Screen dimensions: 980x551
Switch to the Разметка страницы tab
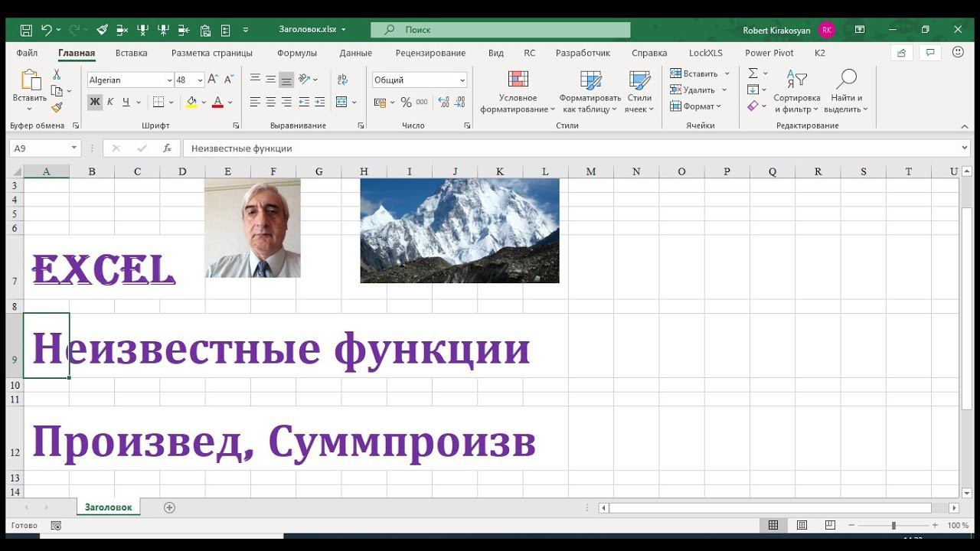[x=212, y=53]
